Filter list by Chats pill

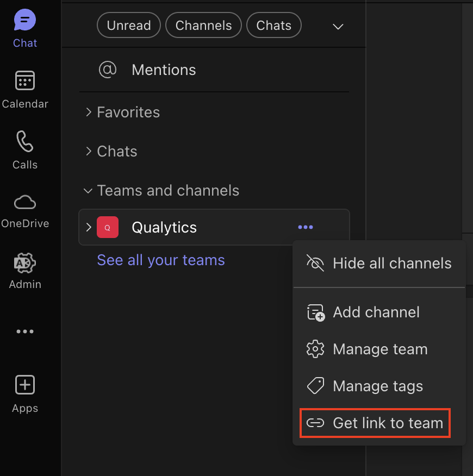tap(273, 25)
